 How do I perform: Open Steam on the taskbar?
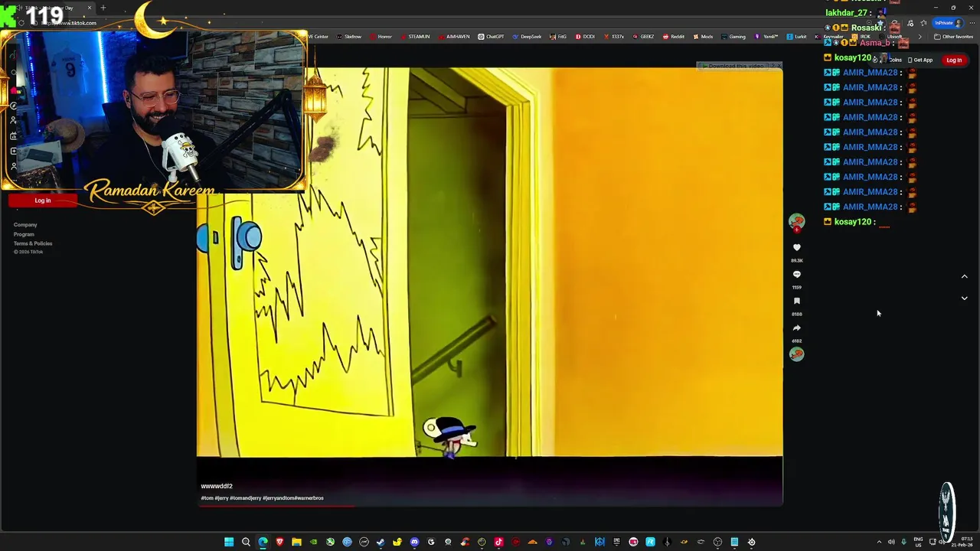pyautogui.click(x=381, y=542)
